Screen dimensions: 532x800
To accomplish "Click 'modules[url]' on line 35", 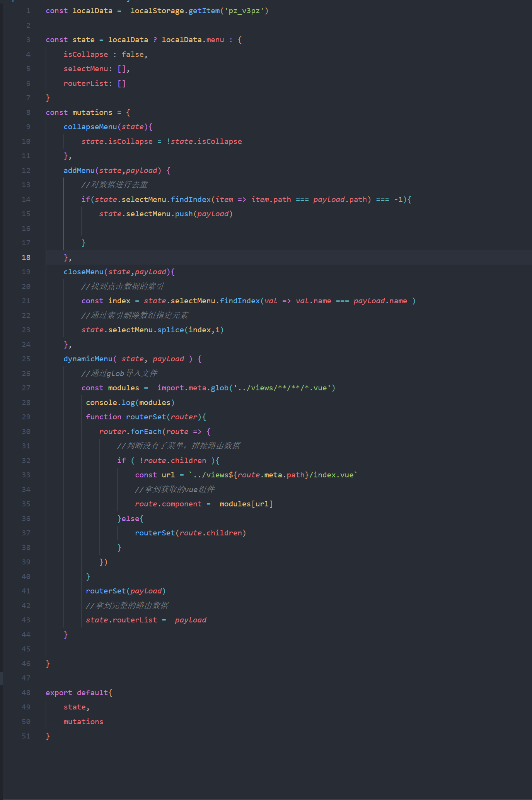I will click(x=246, y=504).
